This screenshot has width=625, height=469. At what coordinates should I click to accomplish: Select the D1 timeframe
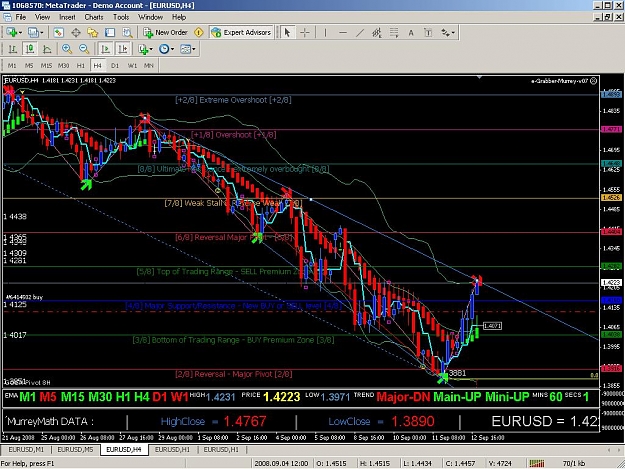coord(115,65)
